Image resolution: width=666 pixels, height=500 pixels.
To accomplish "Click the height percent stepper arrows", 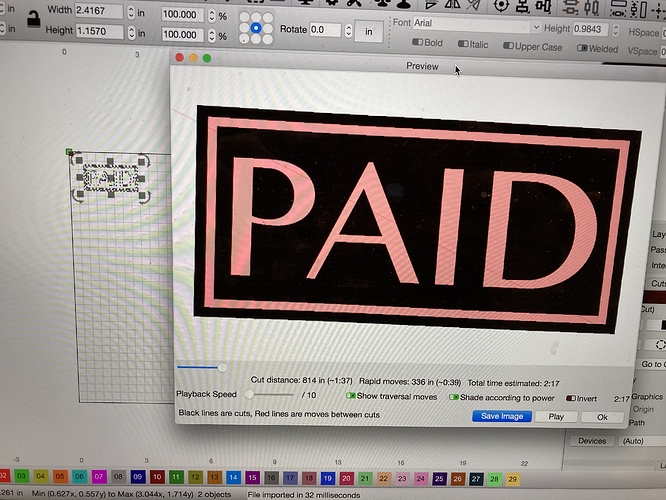I will [x=212, y=36].
